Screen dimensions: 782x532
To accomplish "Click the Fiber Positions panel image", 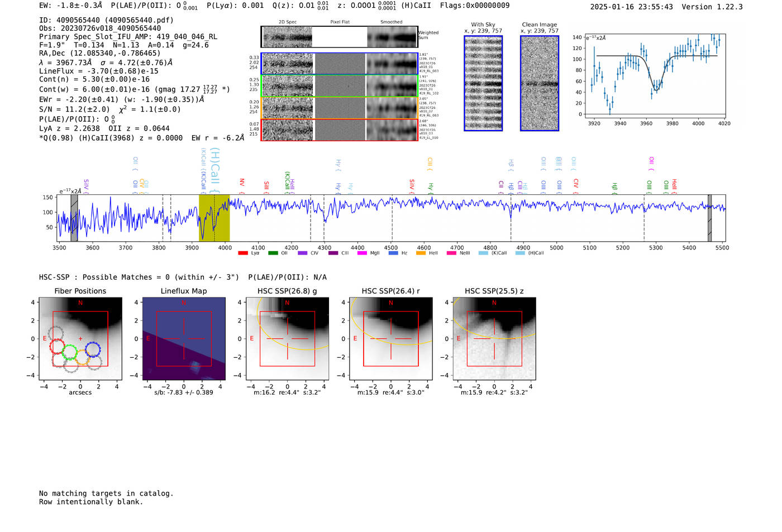I will coord(80,338).
